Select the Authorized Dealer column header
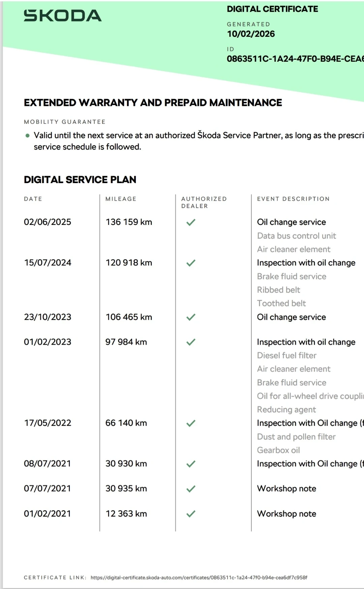364x589 pixels. [x=204, y=202]
